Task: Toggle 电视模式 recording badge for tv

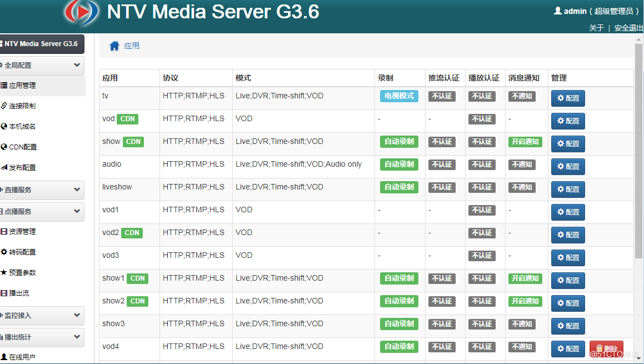Action: [x=399, y=96]
